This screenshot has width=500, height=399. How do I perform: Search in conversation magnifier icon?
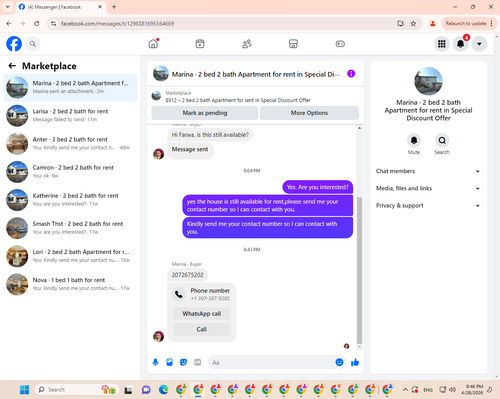click(x=442, y=140)
